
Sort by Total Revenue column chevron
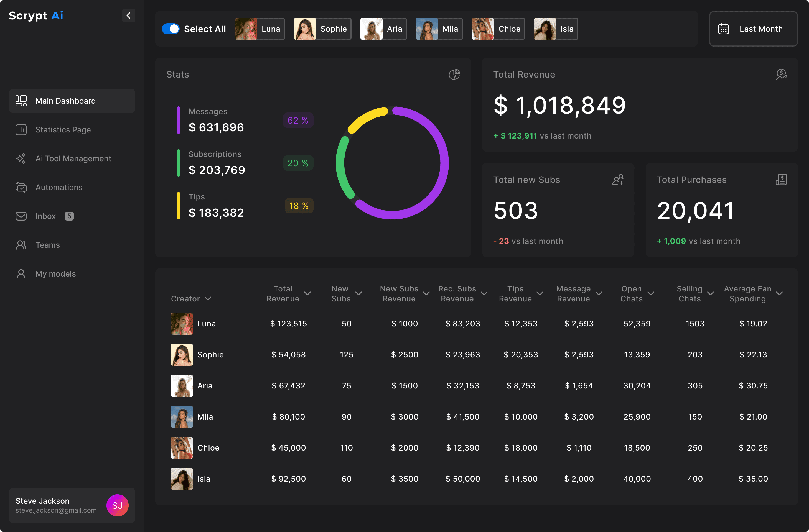pos(307,293)
